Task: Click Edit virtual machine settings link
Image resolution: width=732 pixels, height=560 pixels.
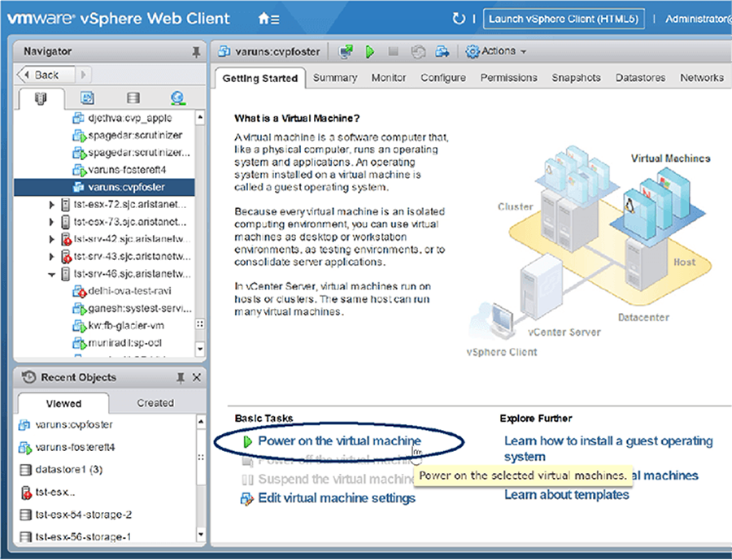Action: (x=337, y=498)
